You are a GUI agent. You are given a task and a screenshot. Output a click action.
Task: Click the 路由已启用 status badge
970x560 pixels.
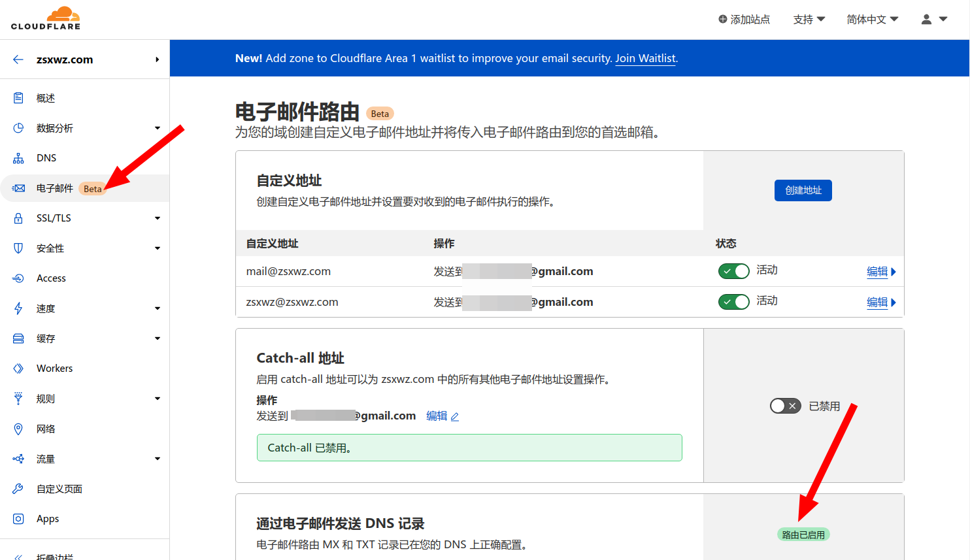(803, 535)
